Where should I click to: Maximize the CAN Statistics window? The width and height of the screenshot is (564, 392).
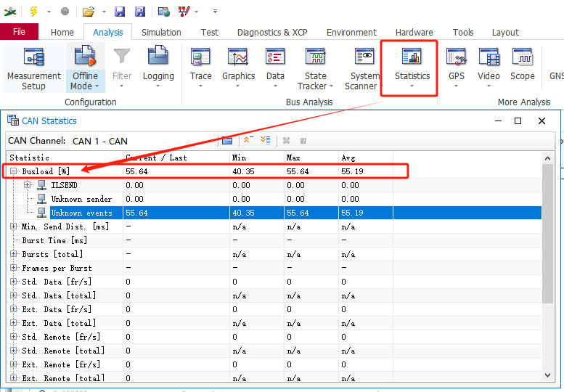[518, 121]
